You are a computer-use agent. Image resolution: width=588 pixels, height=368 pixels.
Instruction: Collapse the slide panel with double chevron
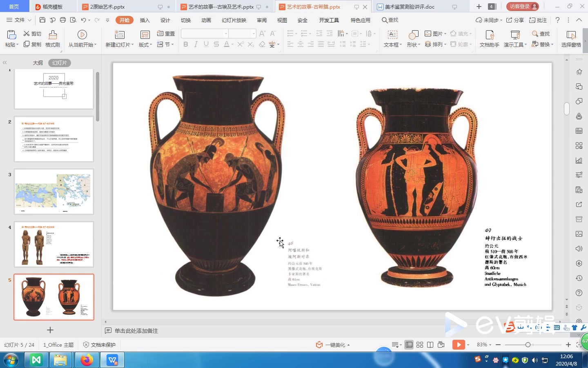pyautogui.click(x=5, y=63)
